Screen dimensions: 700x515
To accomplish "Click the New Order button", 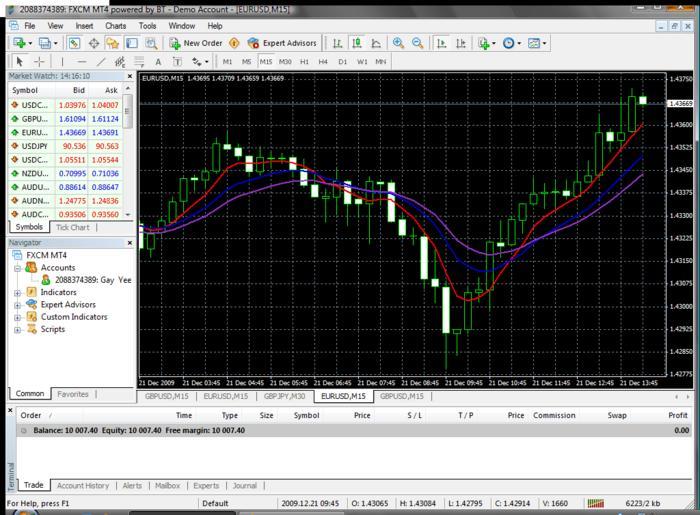I will 196,43.
